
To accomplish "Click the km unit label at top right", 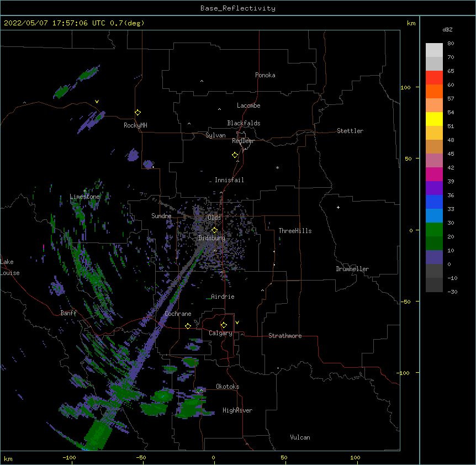I will 411,23.
